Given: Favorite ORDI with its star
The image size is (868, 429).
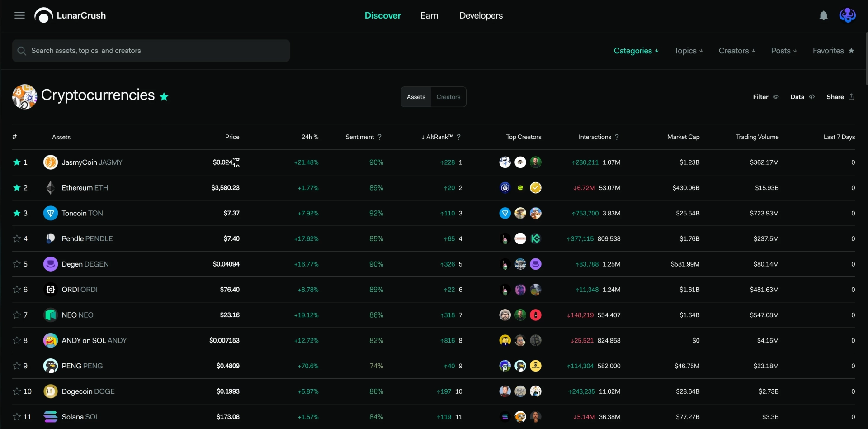Looking at the screenshot, I should (x=17, y=289).
